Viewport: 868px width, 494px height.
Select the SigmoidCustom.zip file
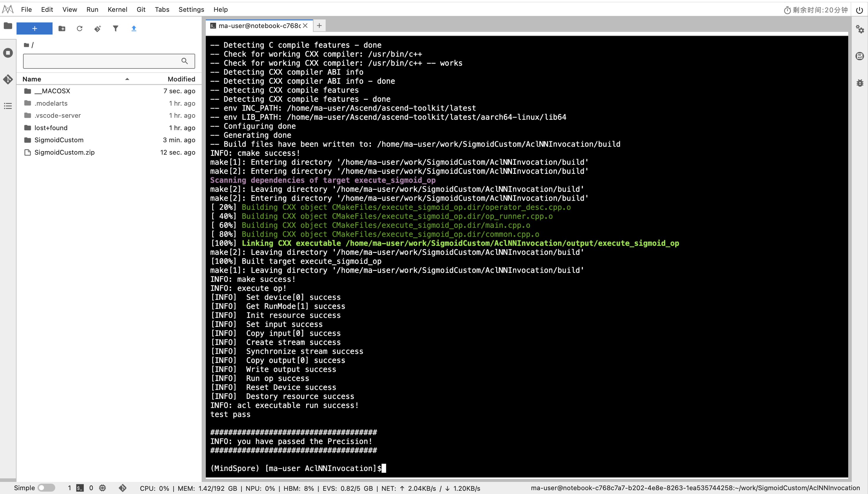[64, 152]
